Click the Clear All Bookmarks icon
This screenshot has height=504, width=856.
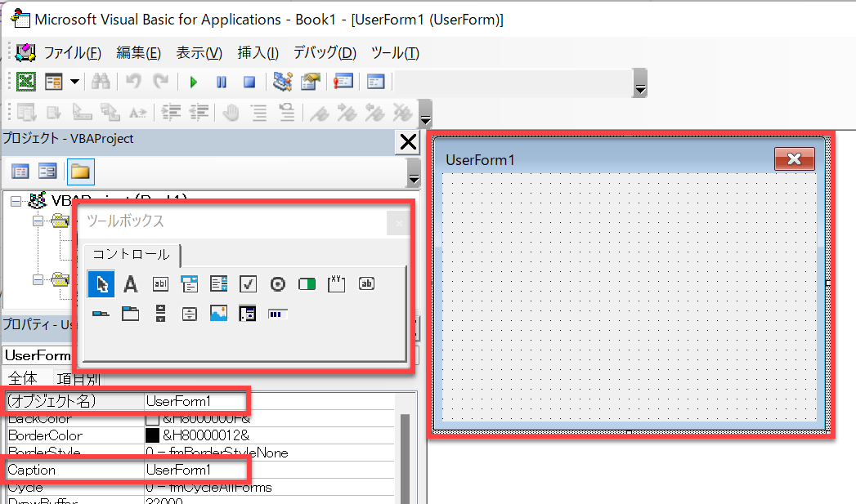[x=402, y=113]
